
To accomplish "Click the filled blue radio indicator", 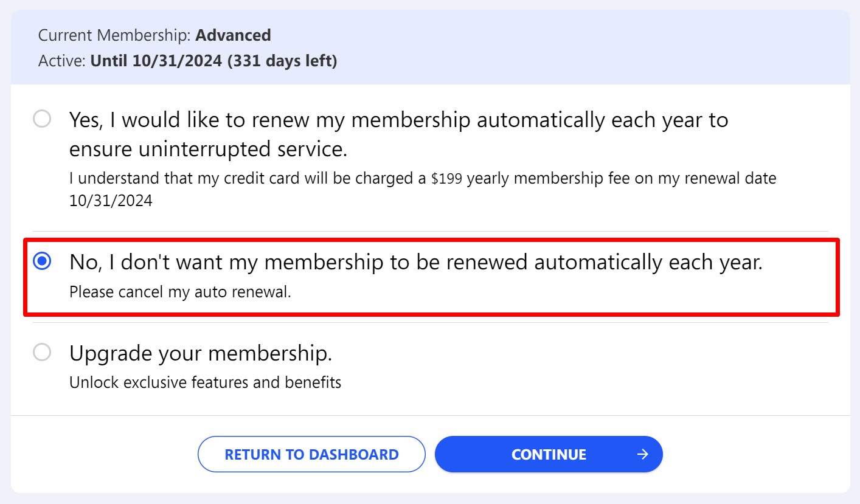I will pyautogui.click(x=41, y=261).
